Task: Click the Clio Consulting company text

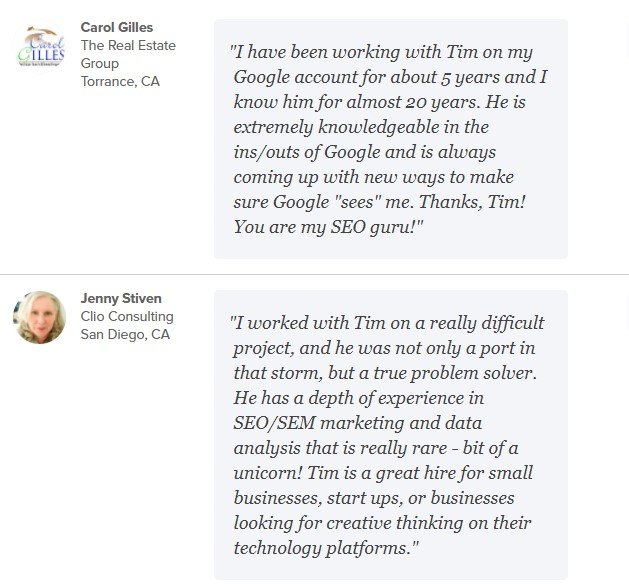Action: coord(127,316)
